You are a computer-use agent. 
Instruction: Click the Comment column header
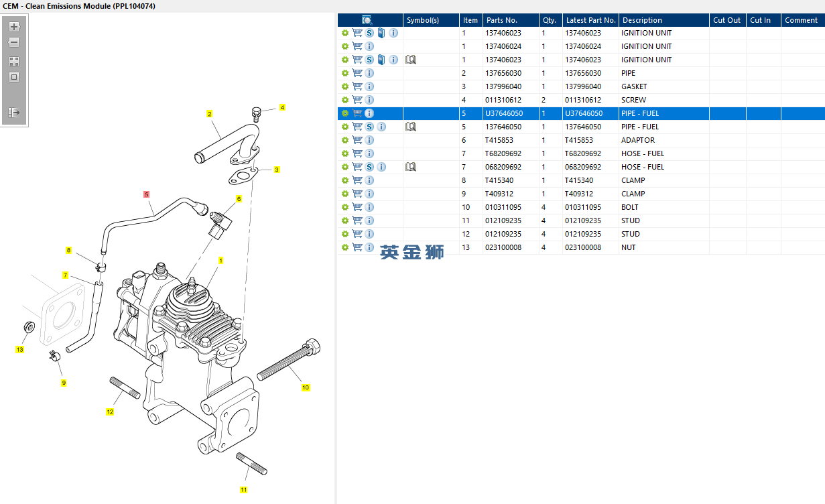(x=802, y=20)
